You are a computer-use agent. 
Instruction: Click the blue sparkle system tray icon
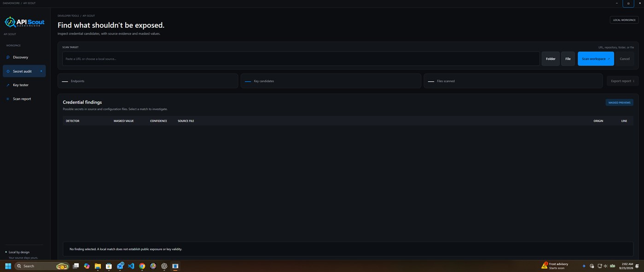pos(584,266)
